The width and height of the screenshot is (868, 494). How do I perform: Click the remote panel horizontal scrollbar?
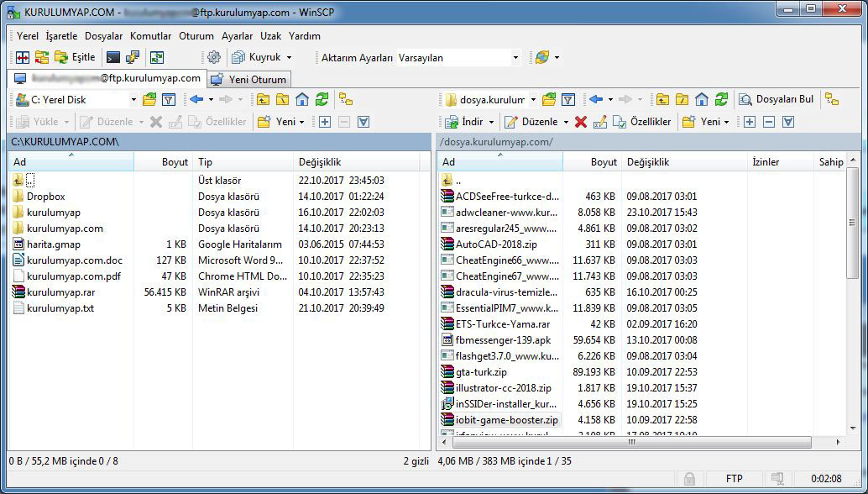(x=630, y=443)
